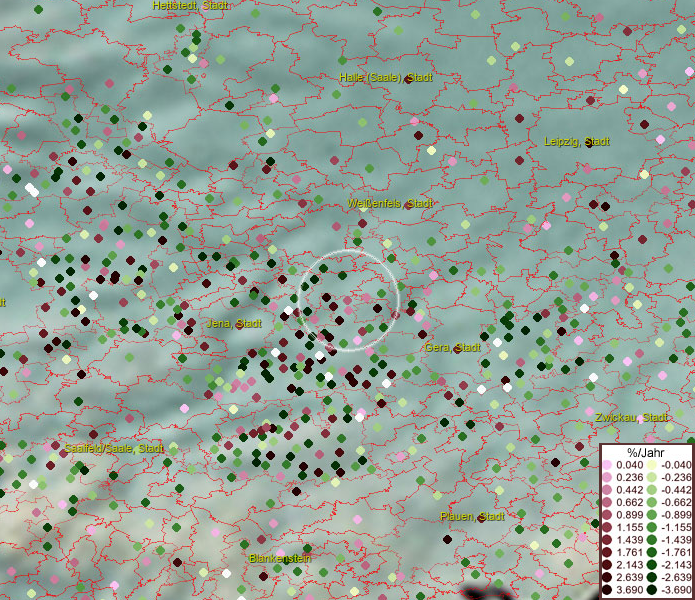Click the darkest green -3.690 swatch

pos(652,590)
